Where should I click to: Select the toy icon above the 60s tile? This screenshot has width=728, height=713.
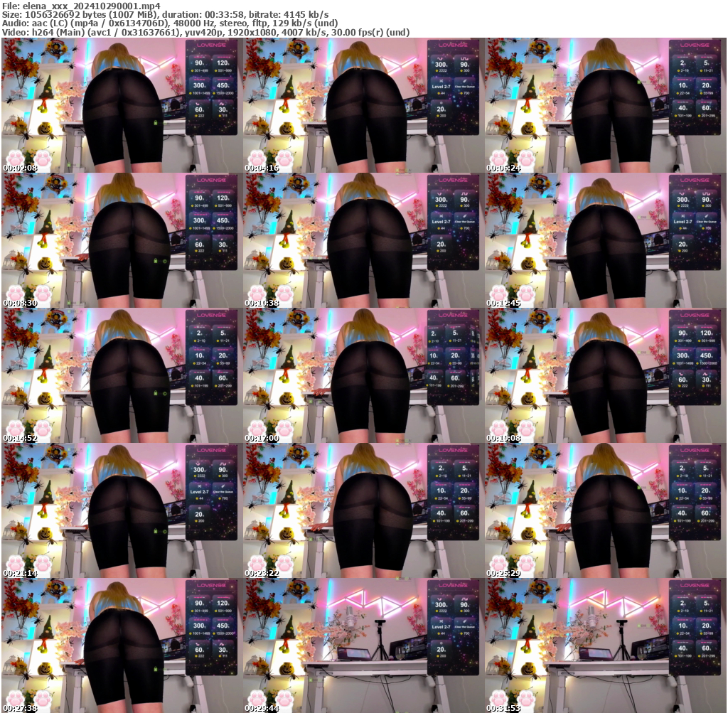point(197,102)
